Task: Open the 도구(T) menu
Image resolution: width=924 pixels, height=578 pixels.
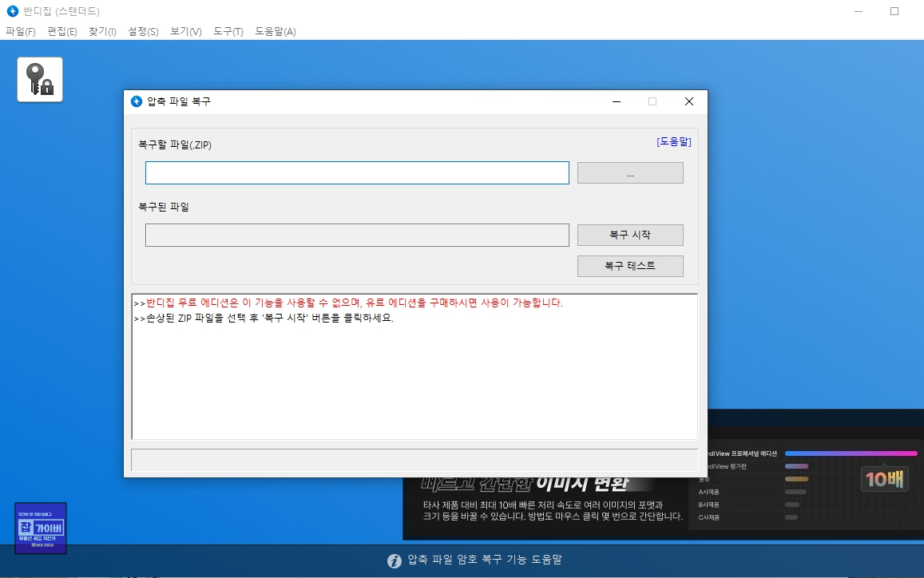Action: pos(228,32)
